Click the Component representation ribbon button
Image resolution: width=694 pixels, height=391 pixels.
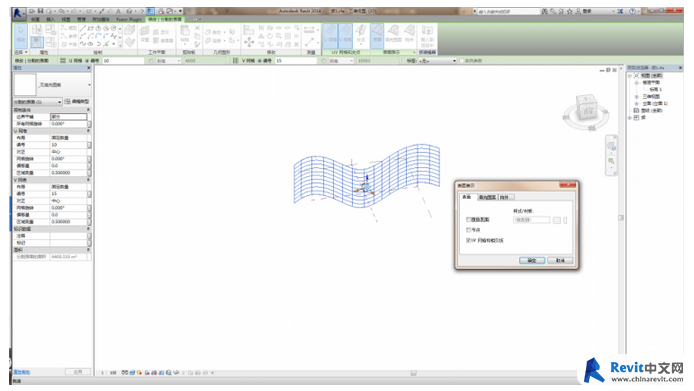409,35
